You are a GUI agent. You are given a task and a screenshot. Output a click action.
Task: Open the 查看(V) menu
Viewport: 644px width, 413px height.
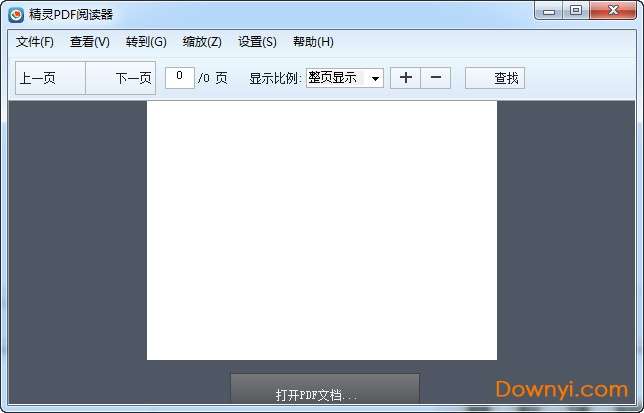90,42
